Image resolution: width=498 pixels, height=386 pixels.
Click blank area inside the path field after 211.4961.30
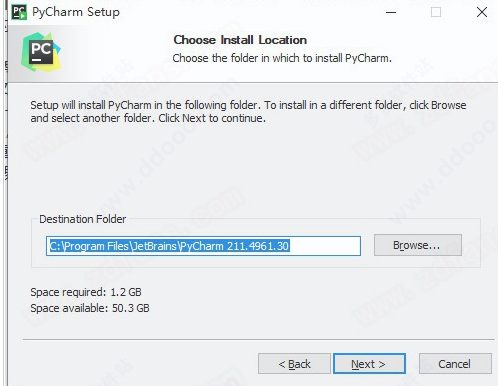[x=325, y=246]
